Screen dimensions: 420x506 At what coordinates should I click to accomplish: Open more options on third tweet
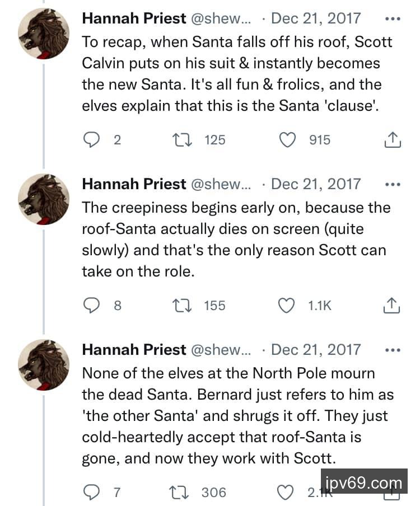[393, 350]
